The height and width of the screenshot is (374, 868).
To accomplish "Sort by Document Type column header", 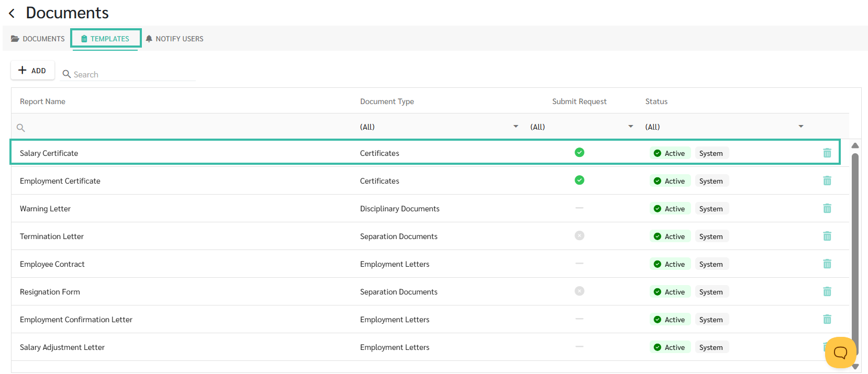I will [x=387, y=101].
